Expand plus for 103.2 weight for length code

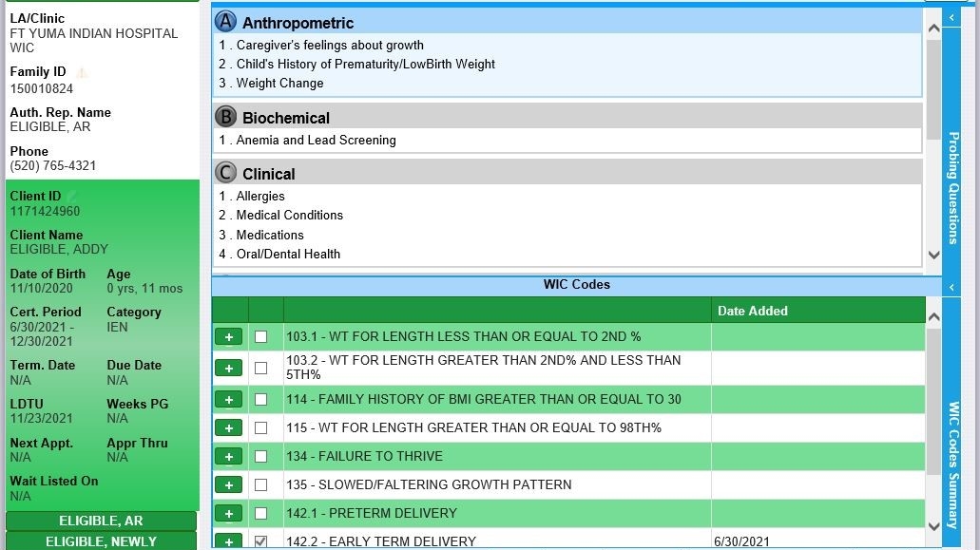(x=228, y=369)
